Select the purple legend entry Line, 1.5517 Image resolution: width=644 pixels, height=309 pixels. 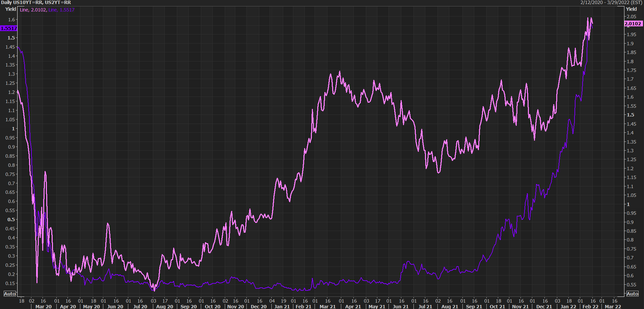[61, 10]
